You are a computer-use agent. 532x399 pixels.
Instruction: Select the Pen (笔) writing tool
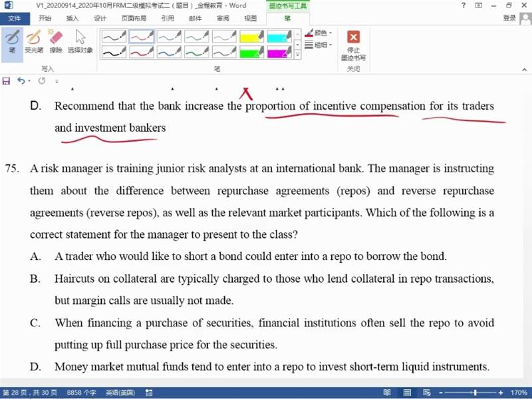[x=12, y=41]
